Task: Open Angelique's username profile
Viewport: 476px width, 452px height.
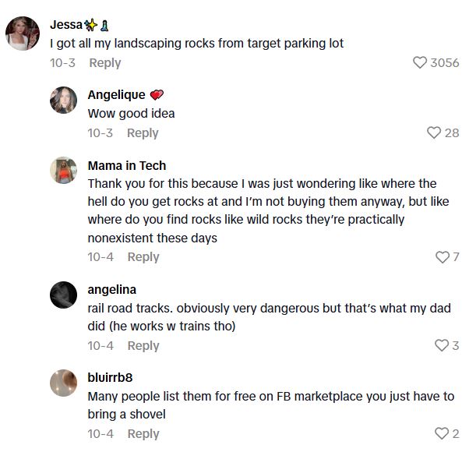Action: pyautogui.click(x=116, y=94)
